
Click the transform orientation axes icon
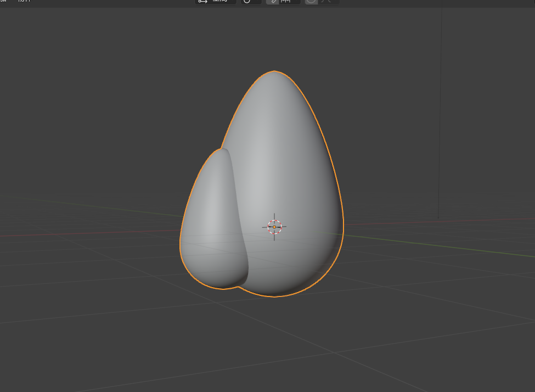(x=202, y=2)
